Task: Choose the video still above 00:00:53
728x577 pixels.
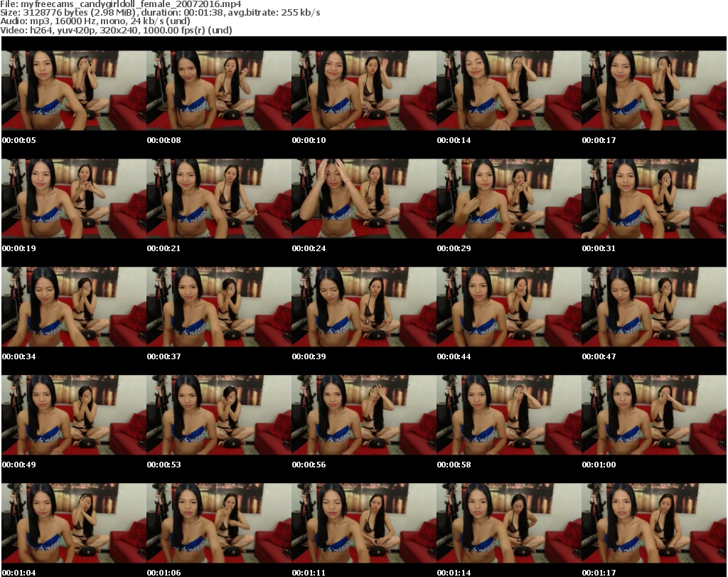Action: click(x=219, y=415)
